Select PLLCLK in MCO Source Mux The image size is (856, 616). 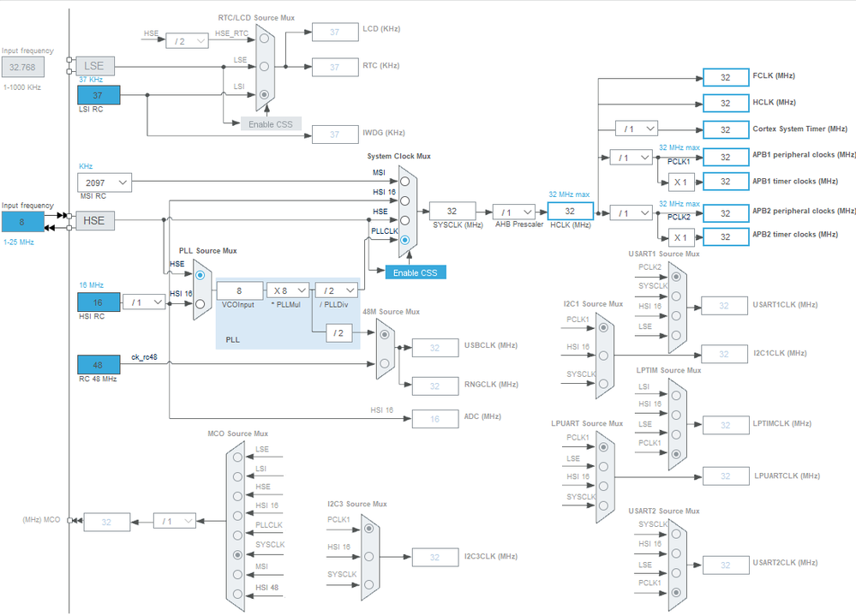tap(237, 535)
